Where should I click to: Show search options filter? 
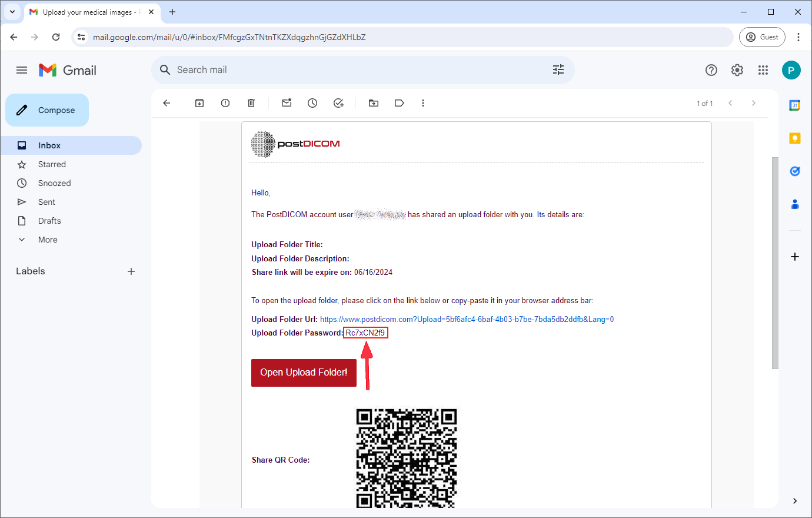558,70
